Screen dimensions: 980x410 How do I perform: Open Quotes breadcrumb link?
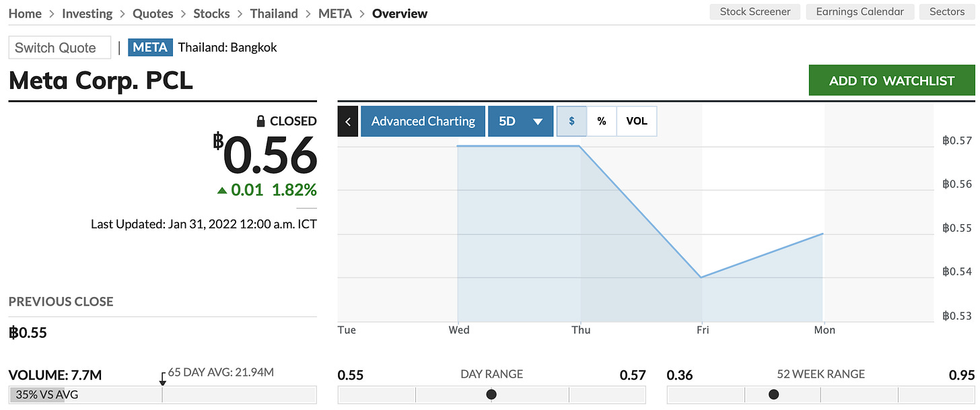pos(153,13)
